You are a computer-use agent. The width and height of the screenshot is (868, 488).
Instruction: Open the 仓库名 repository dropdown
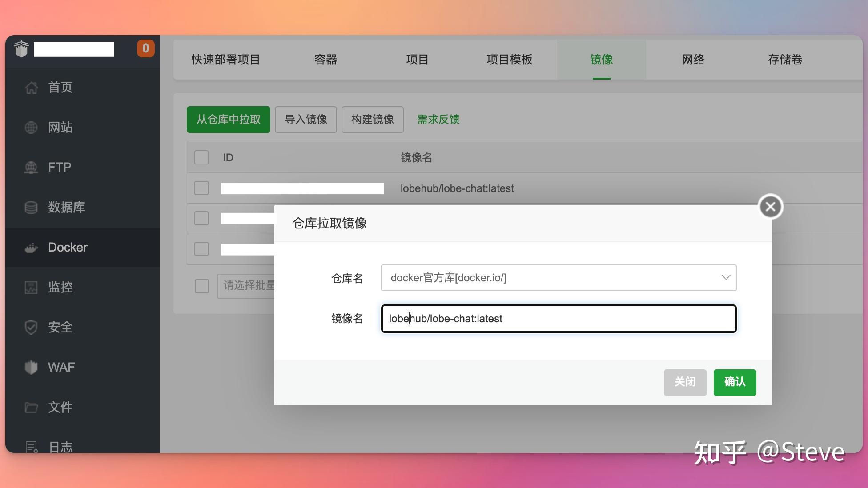click(x=558, y=278)
